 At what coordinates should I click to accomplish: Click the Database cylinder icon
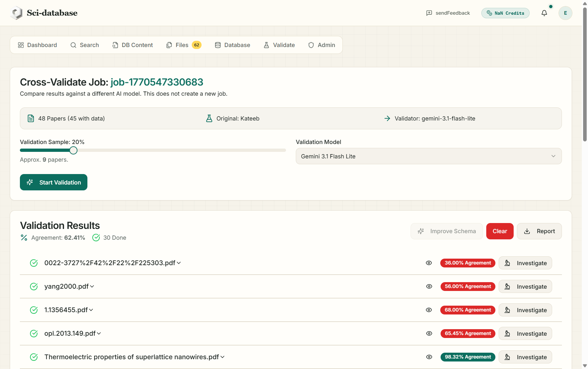point(218,45)
